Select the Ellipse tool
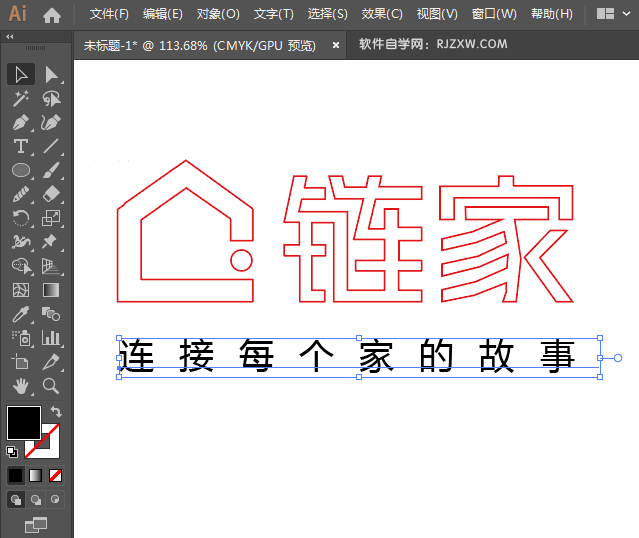This screenshot has width=639, height=538. (21, 170)
